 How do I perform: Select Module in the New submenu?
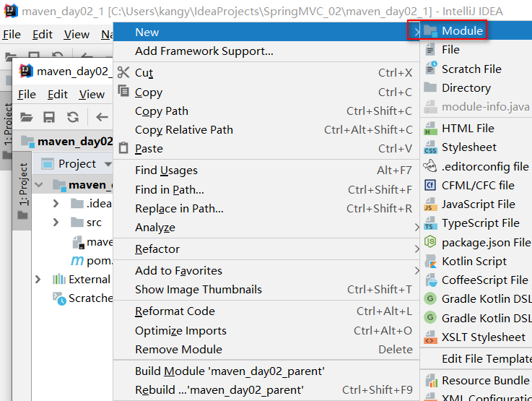(x=476, y=31)
